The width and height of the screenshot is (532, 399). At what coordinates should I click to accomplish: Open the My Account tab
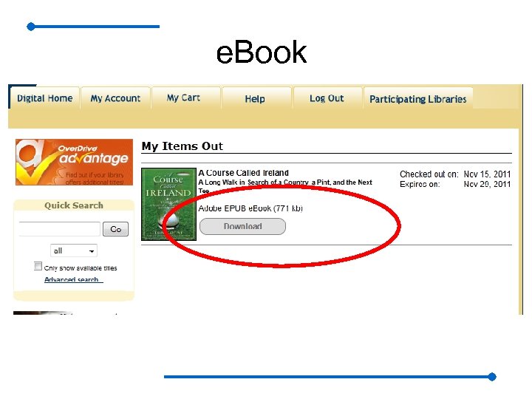[115, 98]
